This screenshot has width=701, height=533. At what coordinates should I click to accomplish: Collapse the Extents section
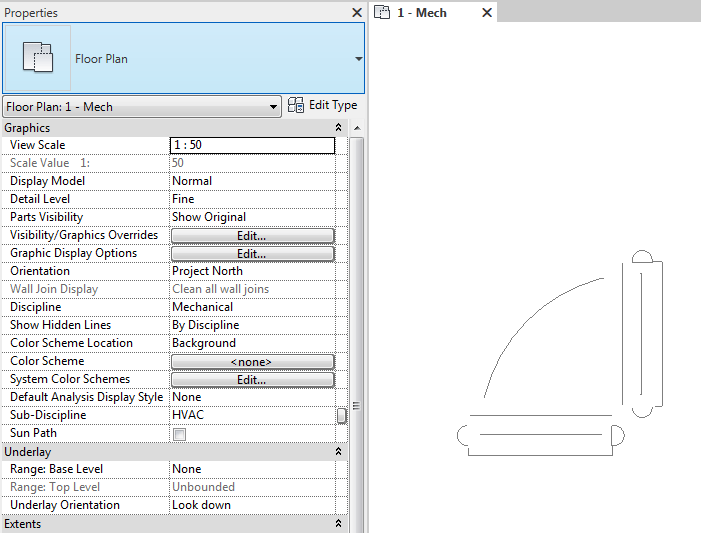click(x=338, y=524)
